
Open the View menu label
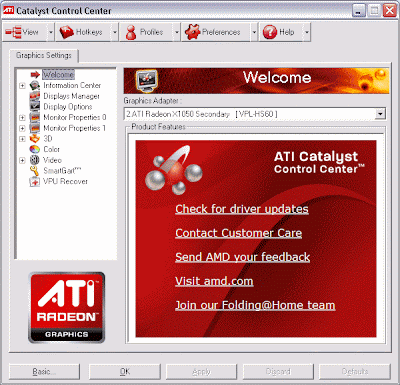coord(30,32)
